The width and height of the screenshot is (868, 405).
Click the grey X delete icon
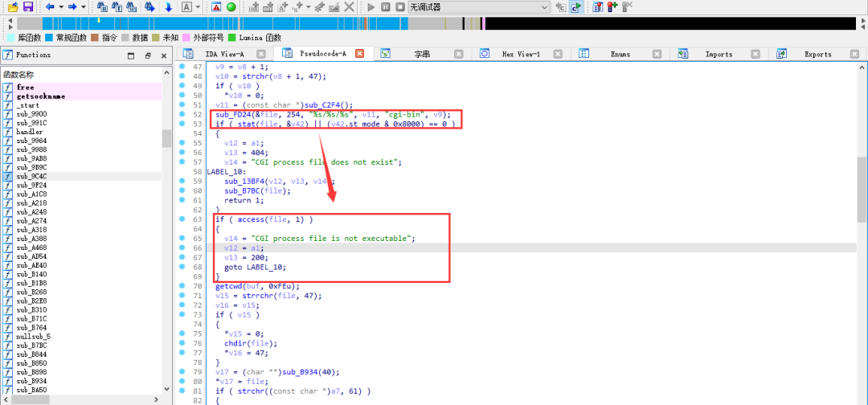coord(349,6)
